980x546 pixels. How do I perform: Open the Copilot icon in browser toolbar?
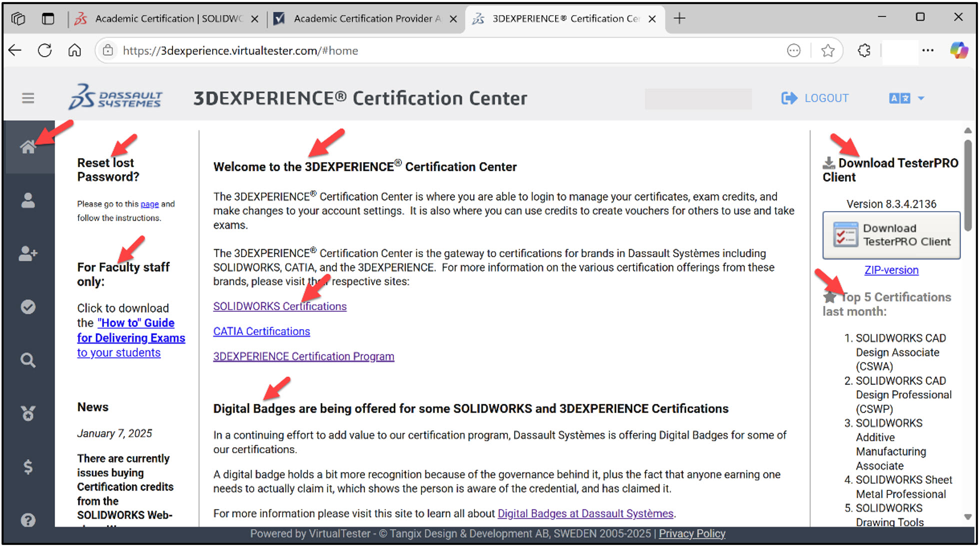pos(959,50)
